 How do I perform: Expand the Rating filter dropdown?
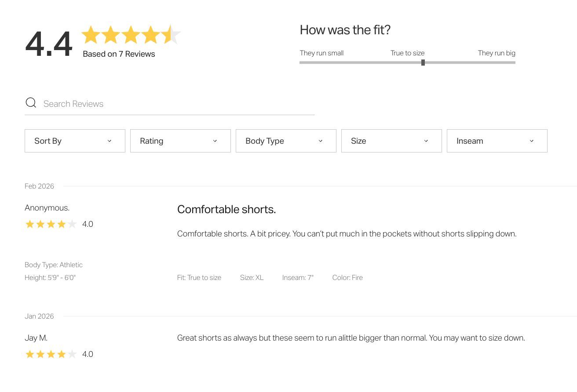pos(180,141)
